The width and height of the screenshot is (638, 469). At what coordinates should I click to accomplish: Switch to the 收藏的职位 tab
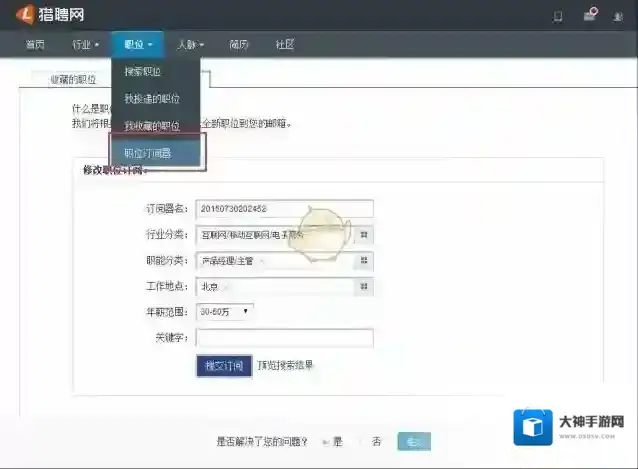[72, 79]
